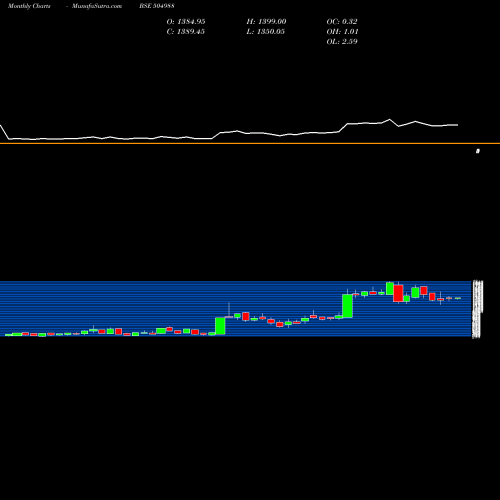Click the 'OC: 0.32' value
The image size is (500, 500).
(x=342, y=21)
